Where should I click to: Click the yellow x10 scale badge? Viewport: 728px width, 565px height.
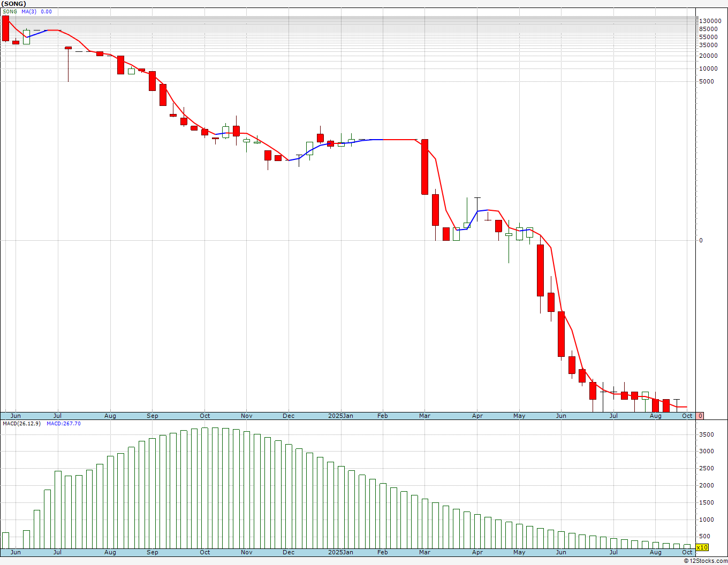(702, 547)
